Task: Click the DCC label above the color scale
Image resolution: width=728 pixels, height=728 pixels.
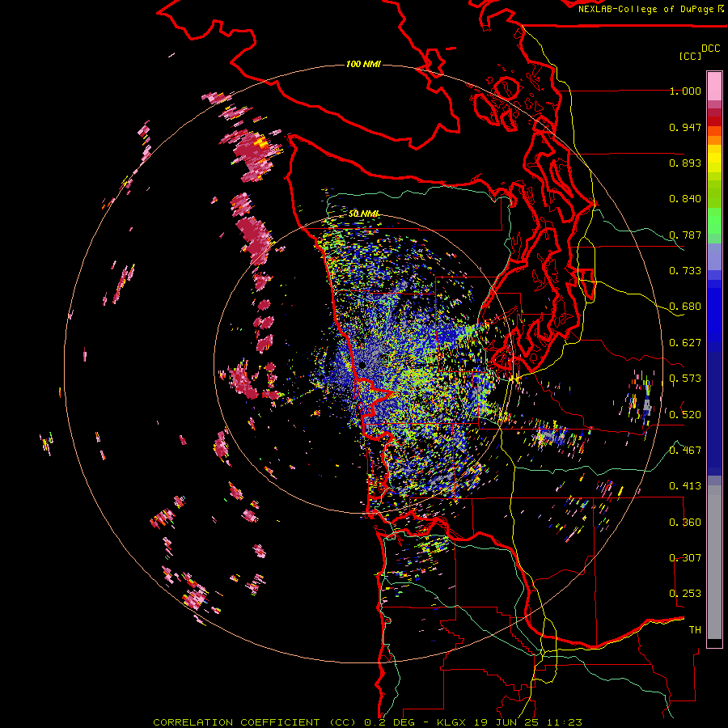Action: [x=710, y=49]
